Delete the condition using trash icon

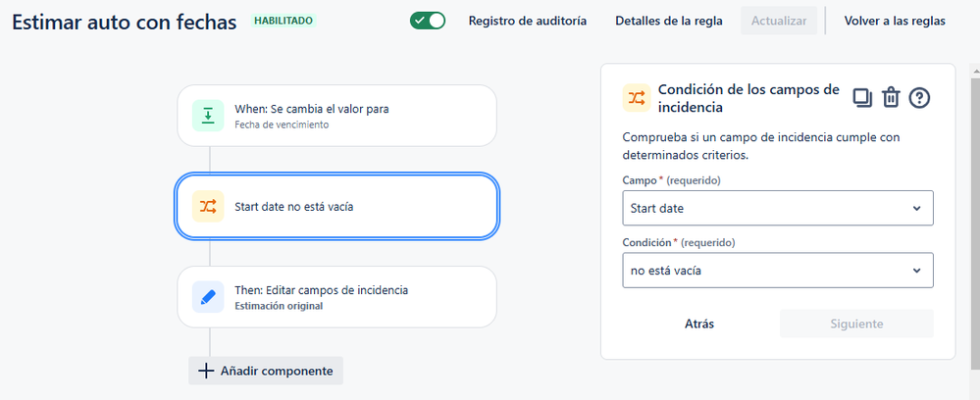coord(891,98)
